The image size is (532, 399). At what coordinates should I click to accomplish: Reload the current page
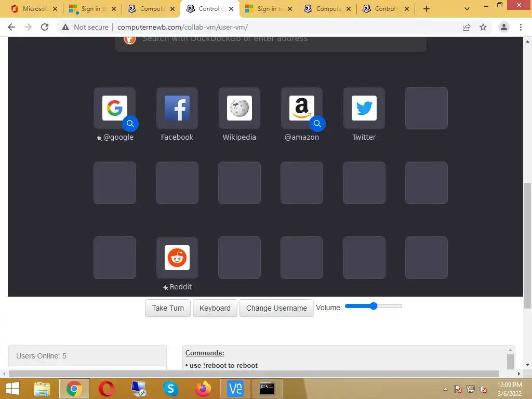pyautogui.click(x=45, y=27)
